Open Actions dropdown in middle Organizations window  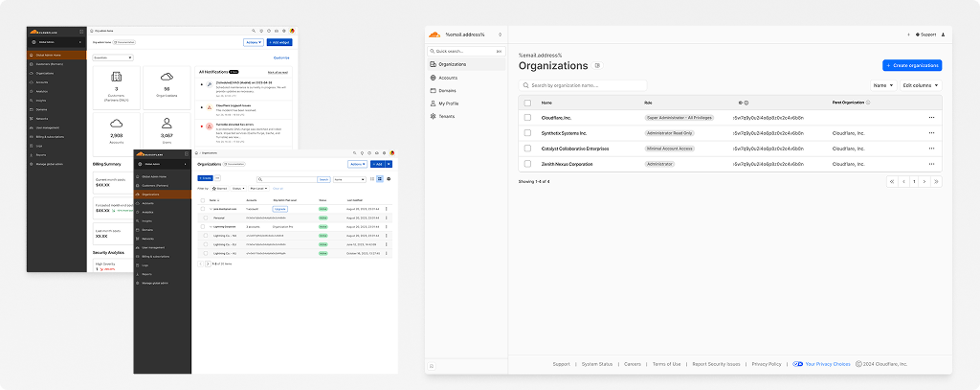pos(358,164)
